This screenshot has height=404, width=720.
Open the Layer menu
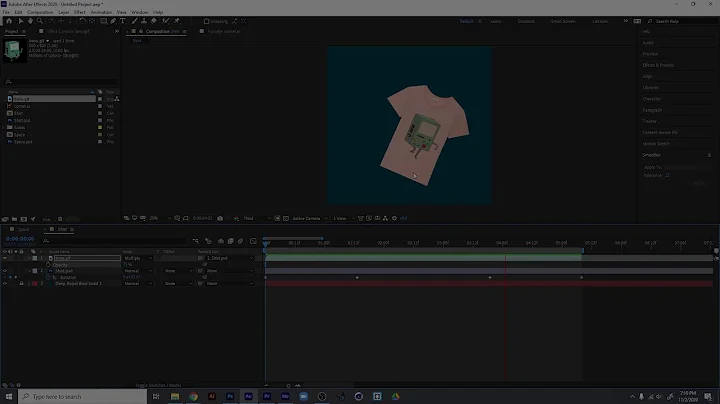coord(64,12)
